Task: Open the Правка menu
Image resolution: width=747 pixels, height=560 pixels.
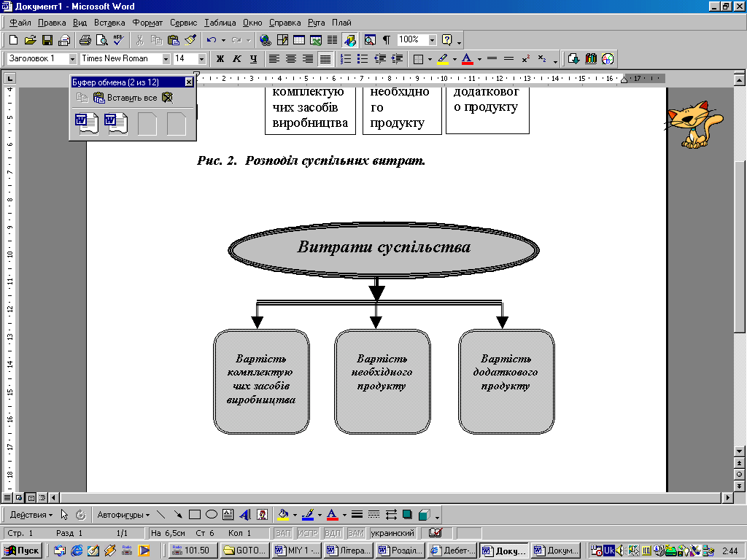Action: pyautogui.click(x=52, y=23)
